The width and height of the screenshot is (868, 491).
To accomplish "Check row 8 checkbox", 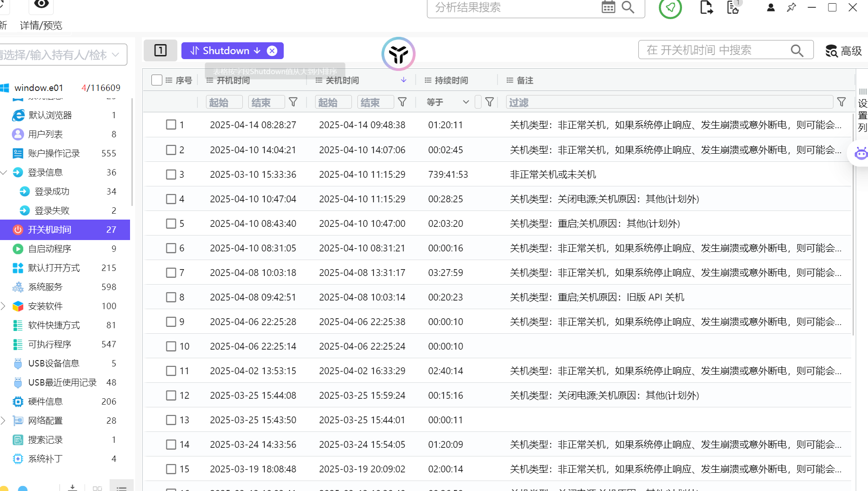I will (x=171, y=297).
